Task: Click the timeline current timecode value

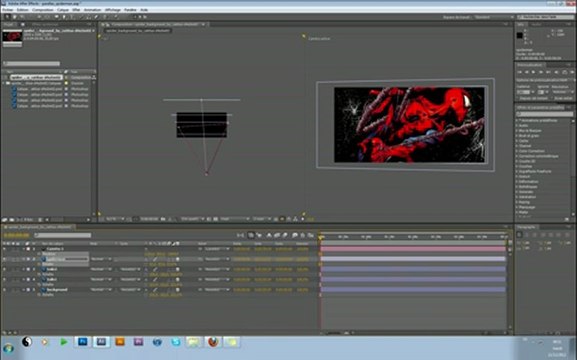Action: click(x=16, y=235)
